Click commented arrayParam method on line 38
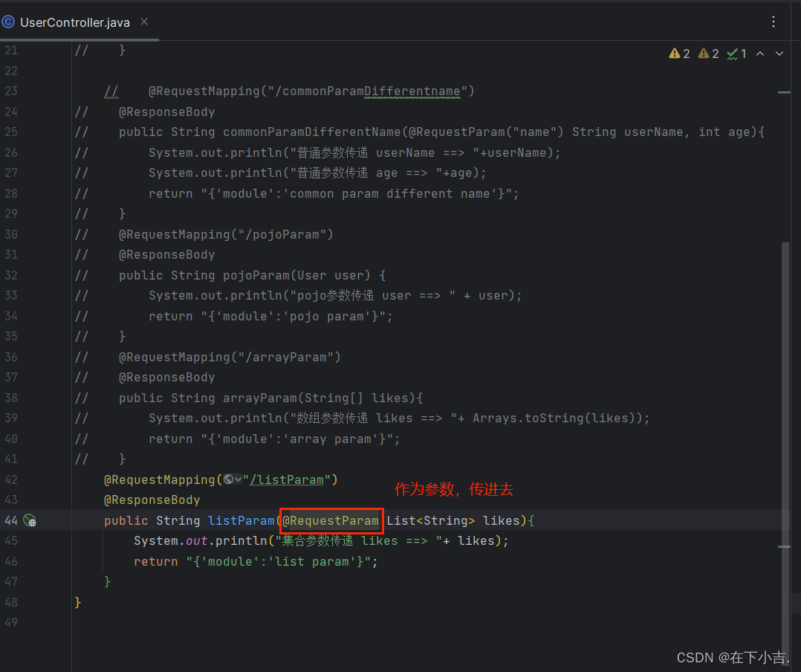Viewport: 801px width, 672px height. click(270, 398)
